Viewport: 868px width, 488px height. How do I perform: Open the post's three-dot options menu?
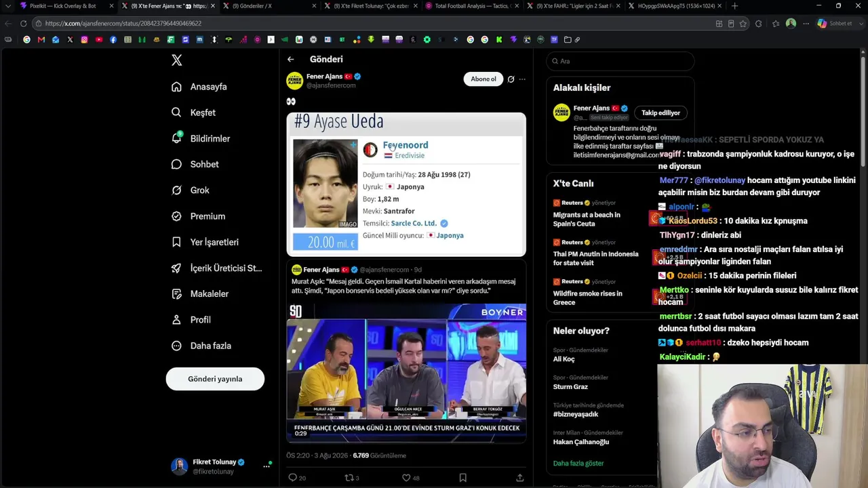click(522, 79)
